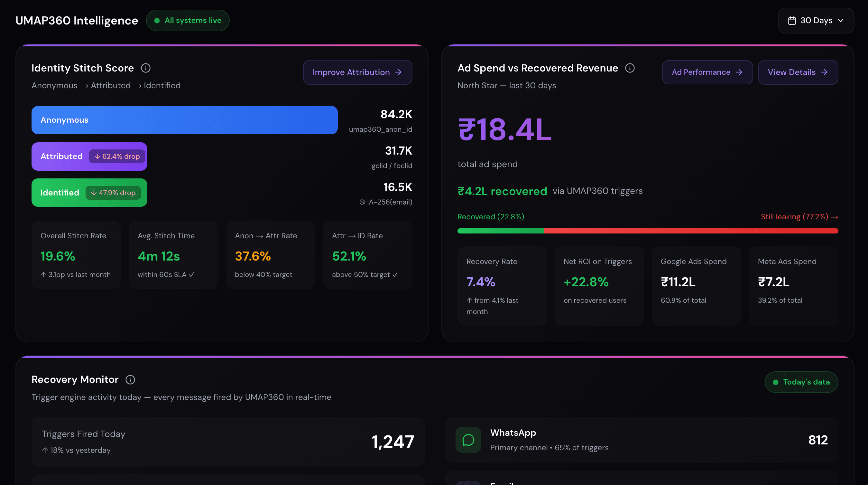
Task: Click the View Details button
Action: click(798, 72)
